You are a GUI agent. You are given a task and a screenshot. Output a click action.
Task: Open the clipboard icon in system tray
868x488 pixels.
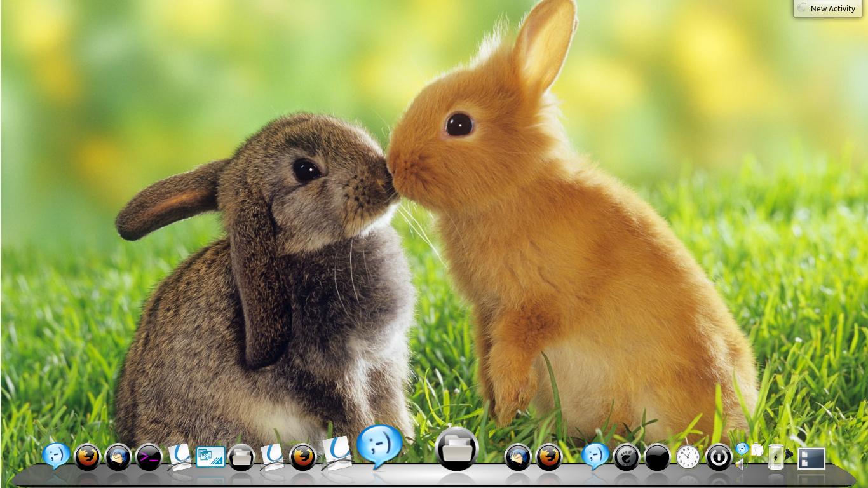(x=757, y=449)
